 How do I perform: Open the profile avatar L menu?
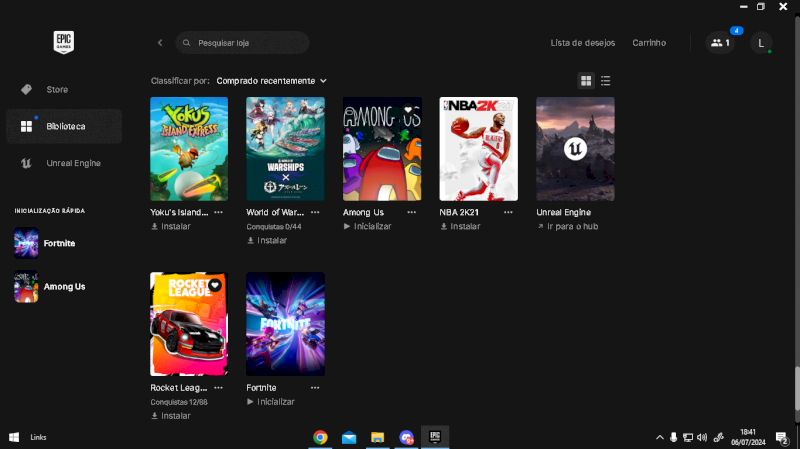[761, 43]
